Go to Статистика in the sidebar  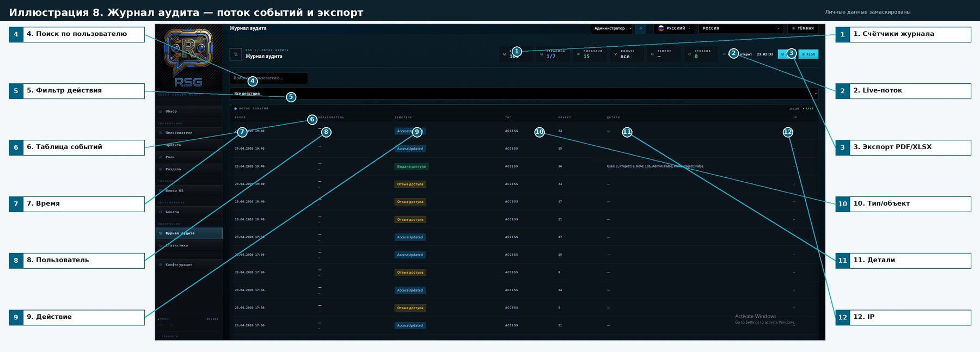point(177,246)
